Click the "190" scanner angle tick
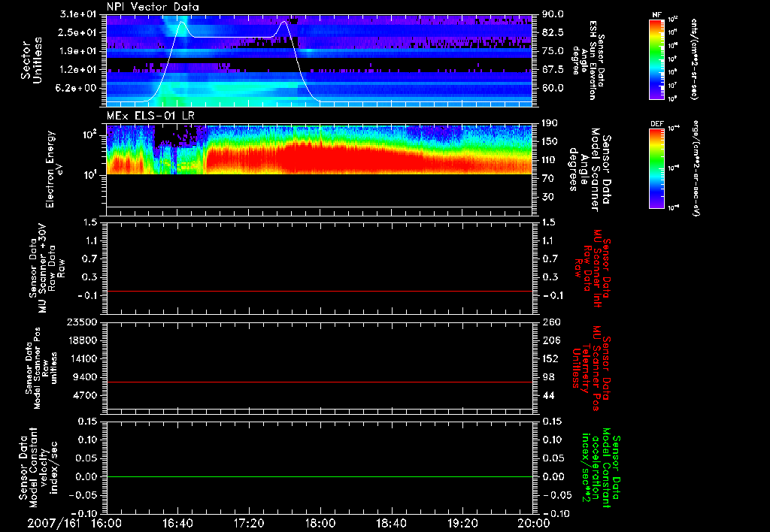The height and width of the screenshot is (532, 770). click(x=550, y=123)
